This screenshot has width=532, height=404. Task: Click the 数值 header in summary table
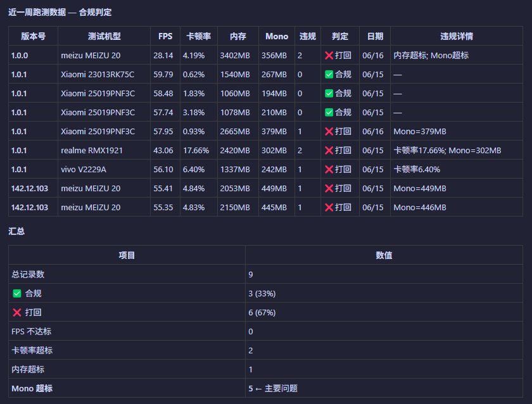click(x=384, y=255)
